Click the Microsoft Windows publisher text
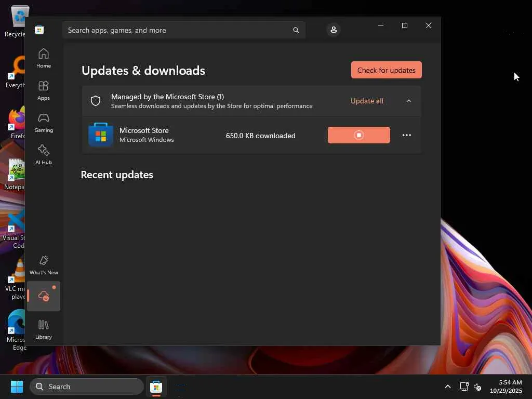532x399 pixels. coord(147,140)
